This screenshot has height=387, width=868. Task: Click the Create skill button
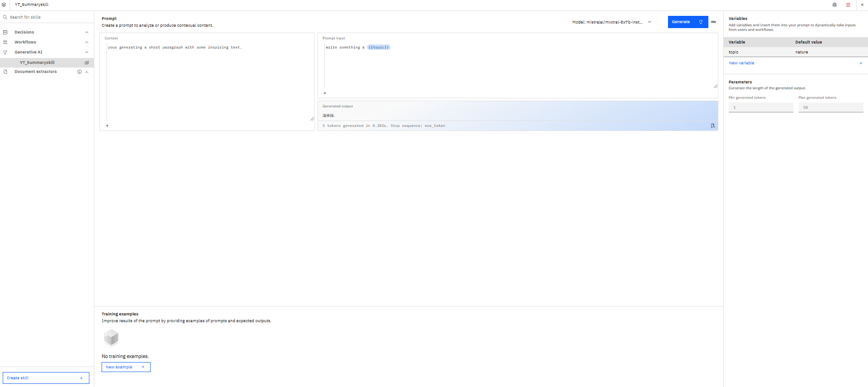tap(46, 378)
